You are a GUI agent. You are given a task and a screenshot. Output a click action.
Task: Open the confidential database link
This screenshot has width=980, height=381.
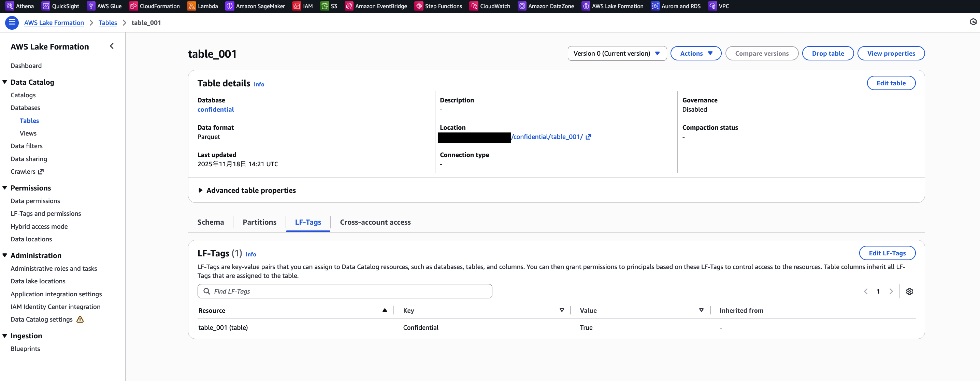point(216,109)
